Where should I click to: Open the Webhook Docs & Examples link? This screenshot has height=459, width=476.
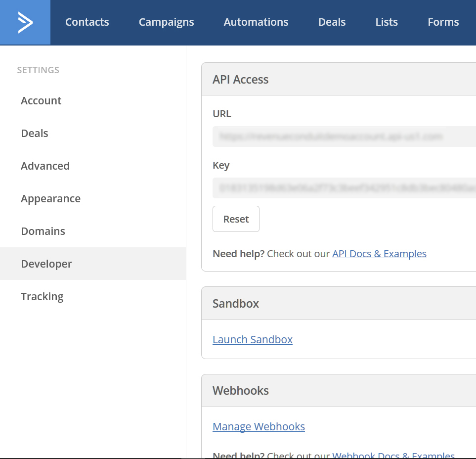393,456
